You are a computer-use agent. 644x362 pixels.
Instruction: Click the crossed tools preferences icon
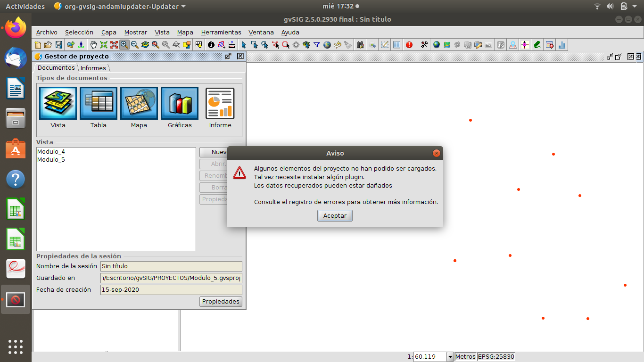(424, 45)
